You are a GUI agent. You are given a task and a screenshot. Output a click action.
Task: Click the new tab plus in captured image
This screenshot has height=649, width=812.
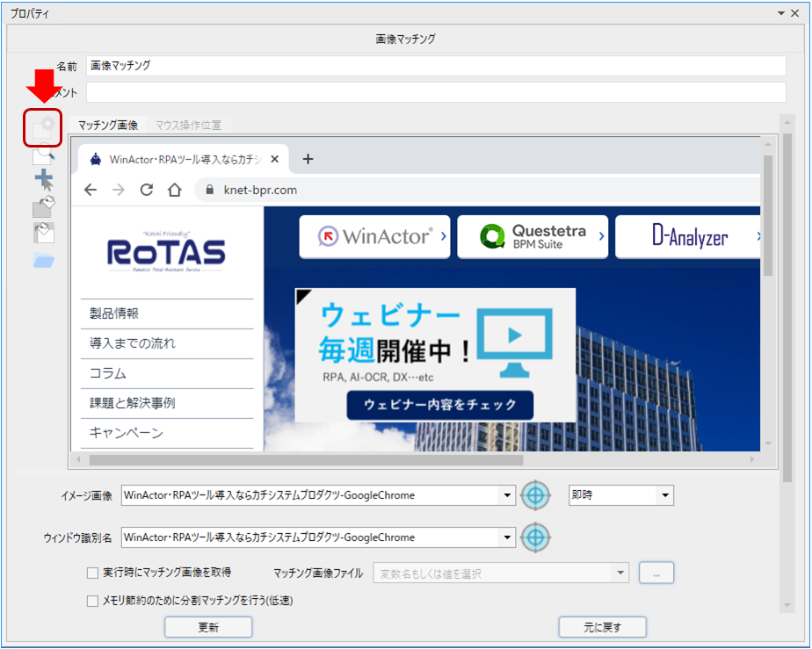308,159
